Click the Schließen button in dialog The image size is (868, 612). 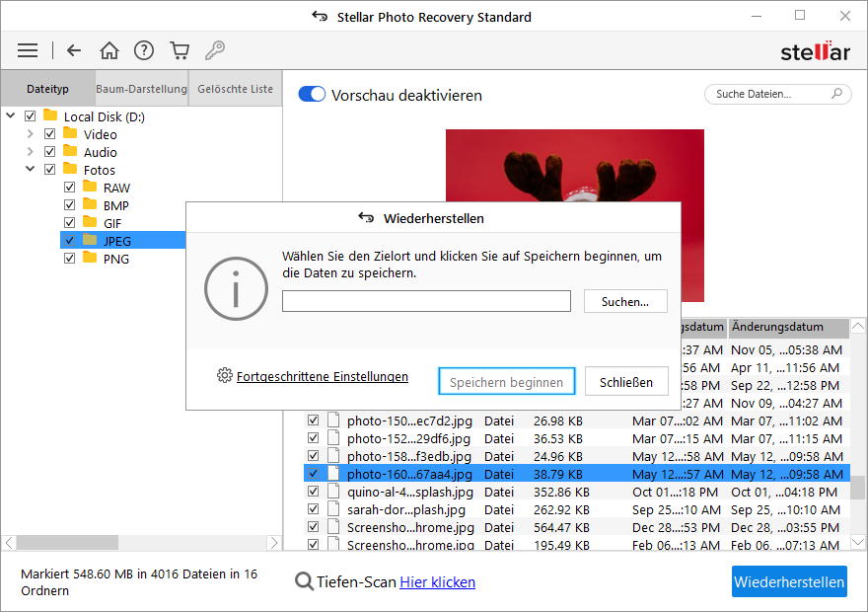point(626,382)
